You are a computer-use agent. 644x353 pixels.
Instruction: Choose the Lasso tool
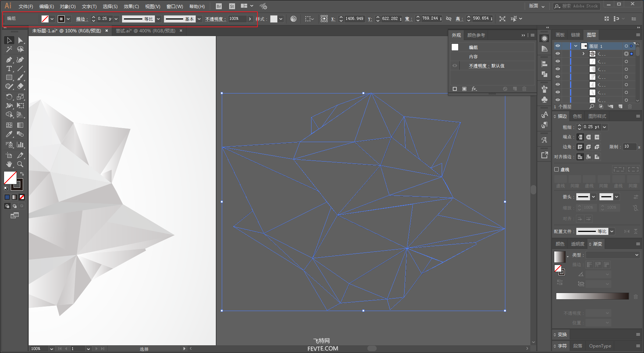pyautogui.click(x=21, y=49)
